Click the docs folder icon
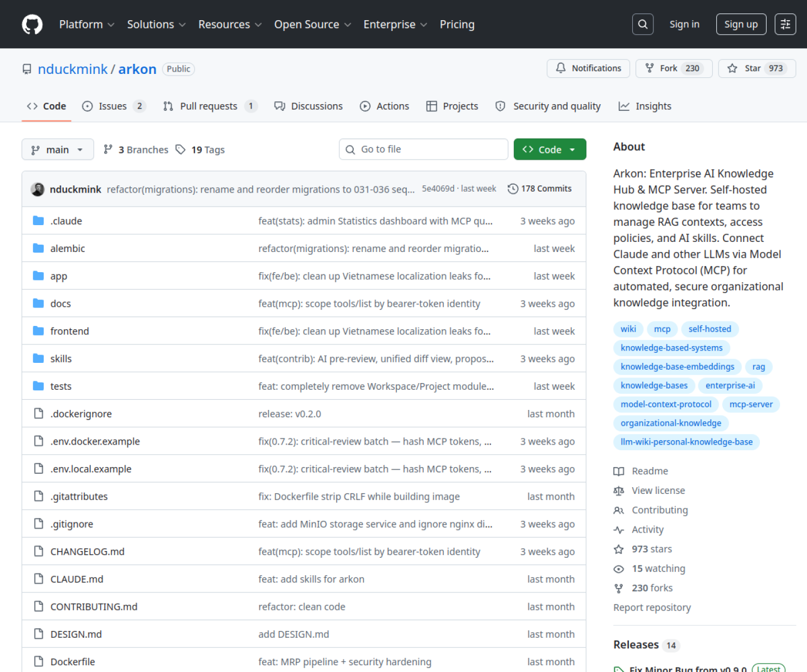The width and height of the screenshot is (807, 672). click(x=38, y=303)
